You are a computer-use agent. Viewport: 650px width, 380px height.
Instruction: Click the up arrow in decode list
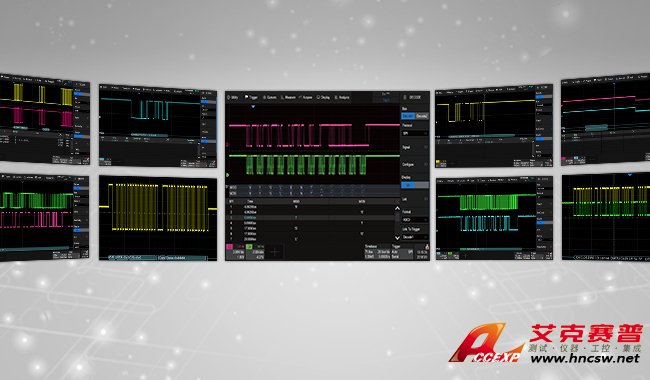click(x=397, y=208)
